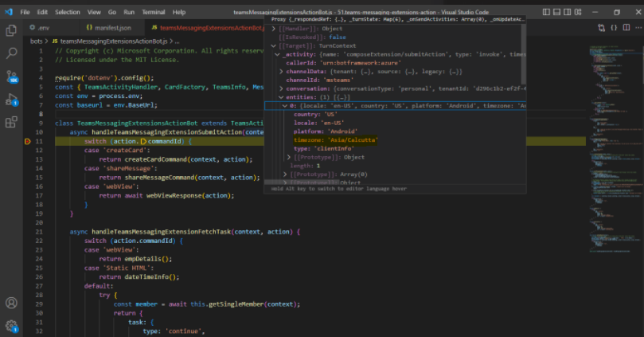Open the Explorer view in activity bar
This screenshot has width=644, height=337.
pyautogui.click(x=11, y=30)
